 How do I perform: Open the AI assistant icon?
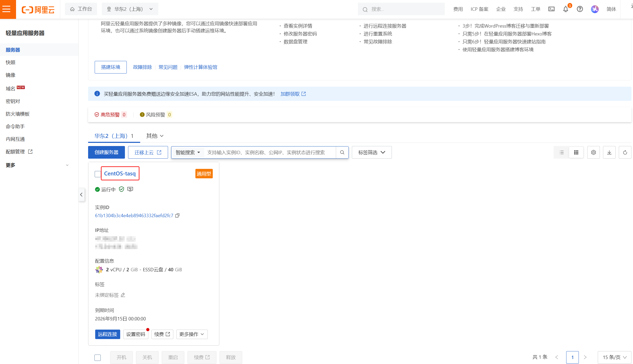[595, 9]
